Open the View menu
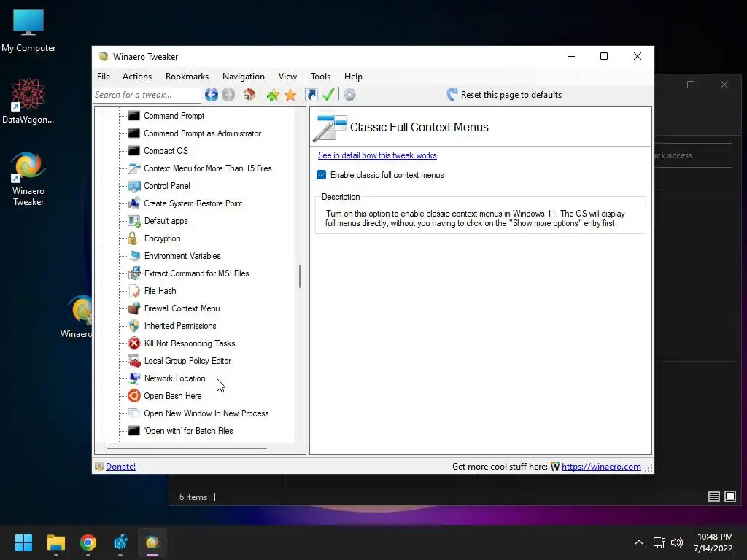This screenshot has height=560, width=747. coord(287,76)
